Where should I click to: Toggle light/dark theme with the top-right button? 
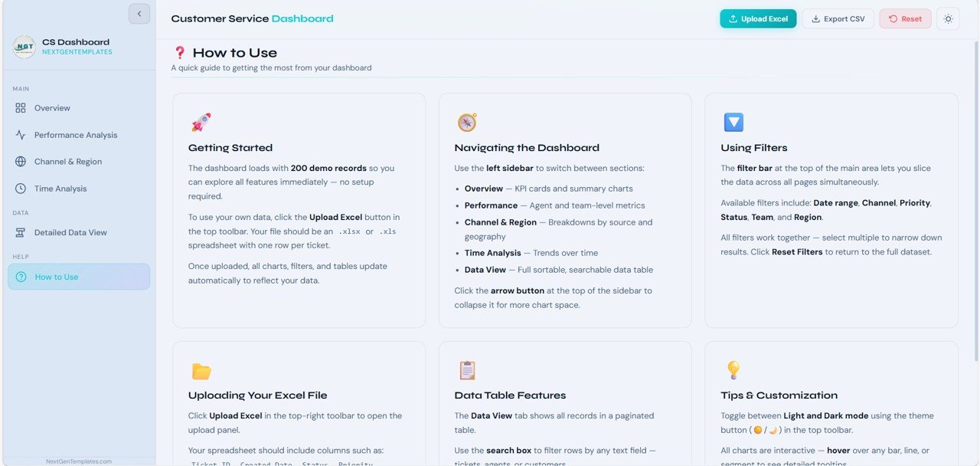pos(948,18)
